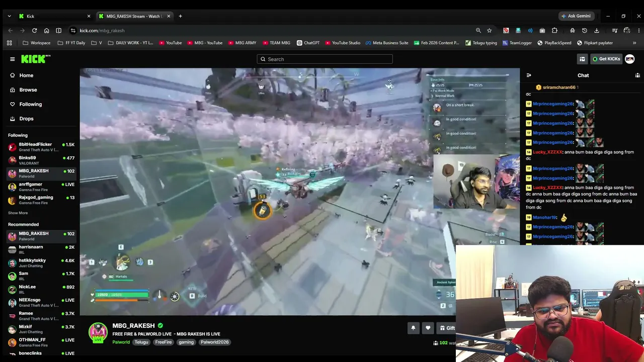Switch to the first Kick browser tab

(x=54, y=16)
